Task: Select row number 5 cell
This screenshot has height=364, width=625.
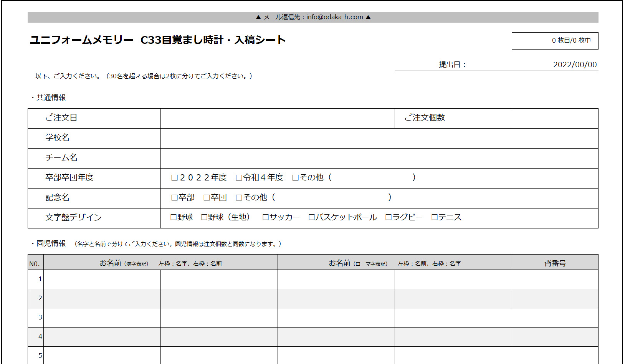Action: (36, 355)
